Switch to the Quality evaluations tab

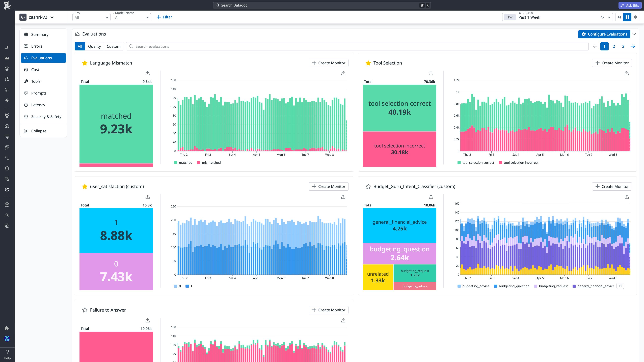coord(94,46)
